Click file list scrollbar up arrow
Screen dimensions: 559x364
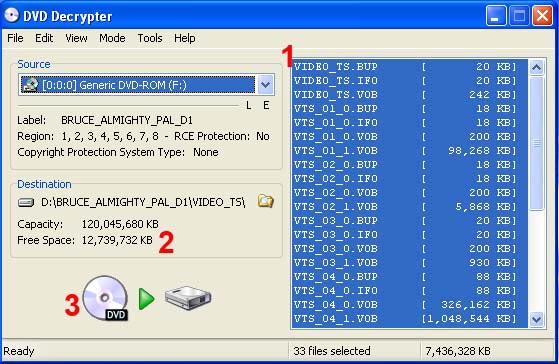pos(537,67)
